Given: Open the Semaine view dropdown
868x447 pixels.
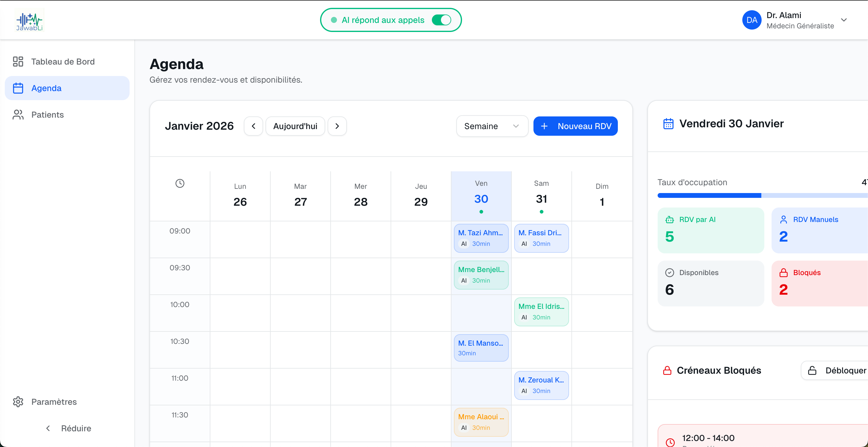Looking at the screenshot, I should (492, 126).
